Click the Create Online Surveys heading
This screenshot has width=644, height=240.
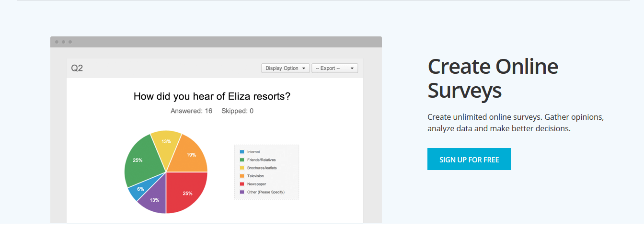pos(493,78)
